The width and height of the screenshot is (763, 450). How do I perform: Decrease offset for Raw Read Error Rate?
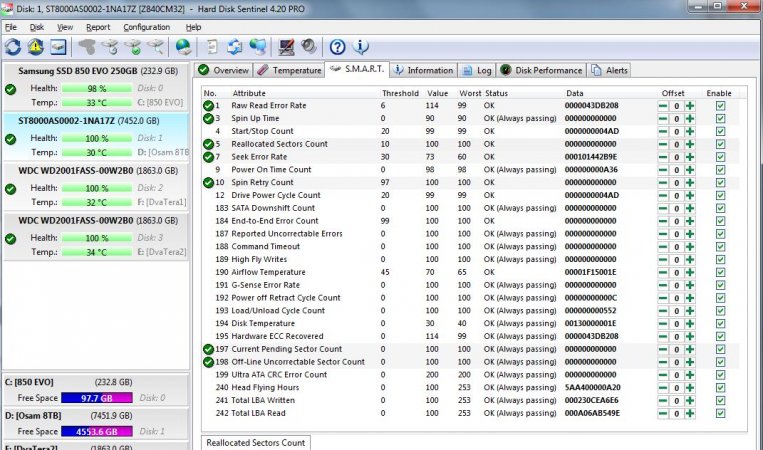tap(663, 106)
